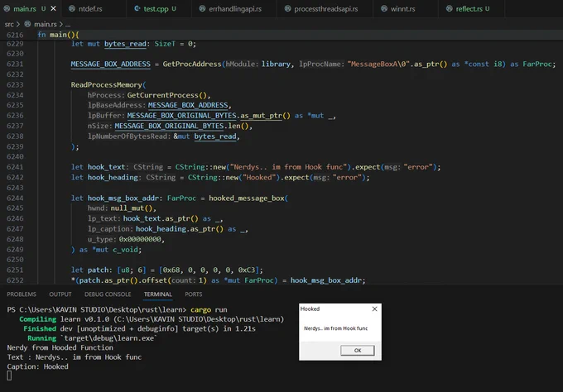Close the Hooked message box with X
Image resolution: width=563 pixels, height=392 pixels.
tap(374, 308)
